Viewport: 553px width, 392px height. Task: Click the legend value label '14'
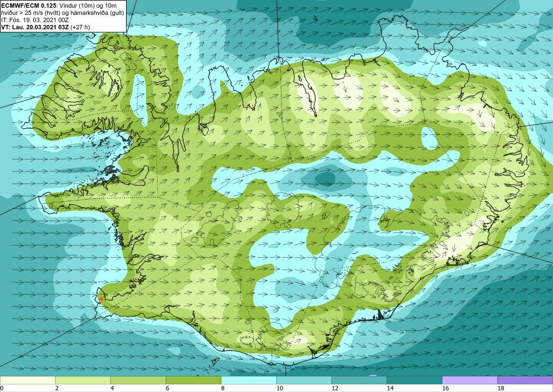tap(390, 388)
